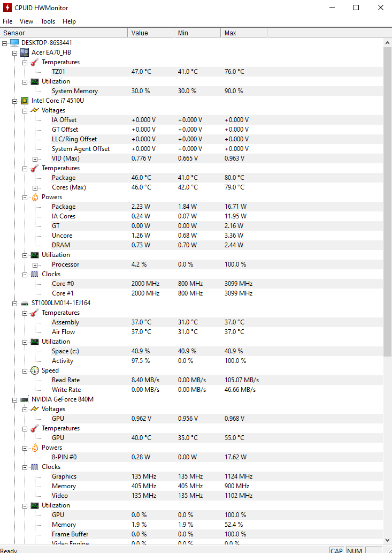This screenshot has width=392, height=553.
Task: Click the CPU Clocks icon
Action: coord(35,274)
